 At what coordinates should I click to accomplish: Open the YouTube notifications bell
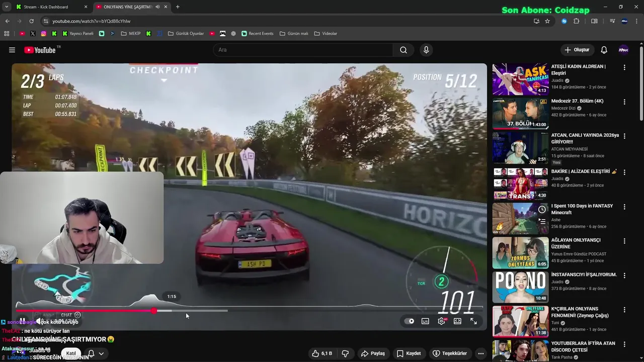click(x=604, y=50)
